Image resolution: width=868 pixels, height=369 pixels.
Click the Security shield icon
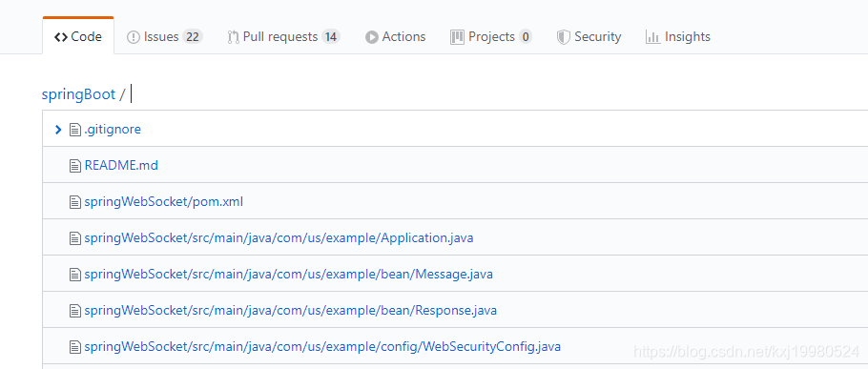pos(564,37)
